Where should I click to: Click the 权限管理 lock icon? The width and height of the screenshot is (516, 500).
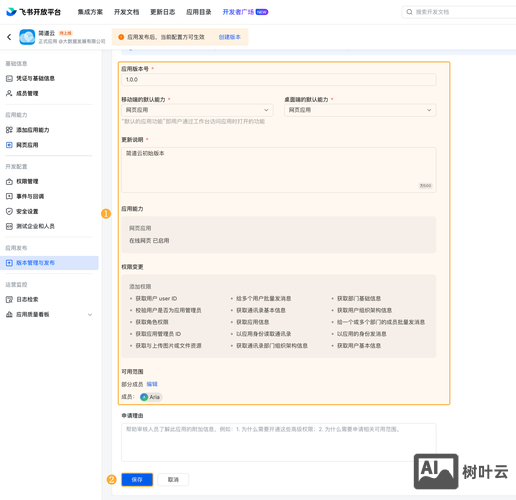coord(9,182)
